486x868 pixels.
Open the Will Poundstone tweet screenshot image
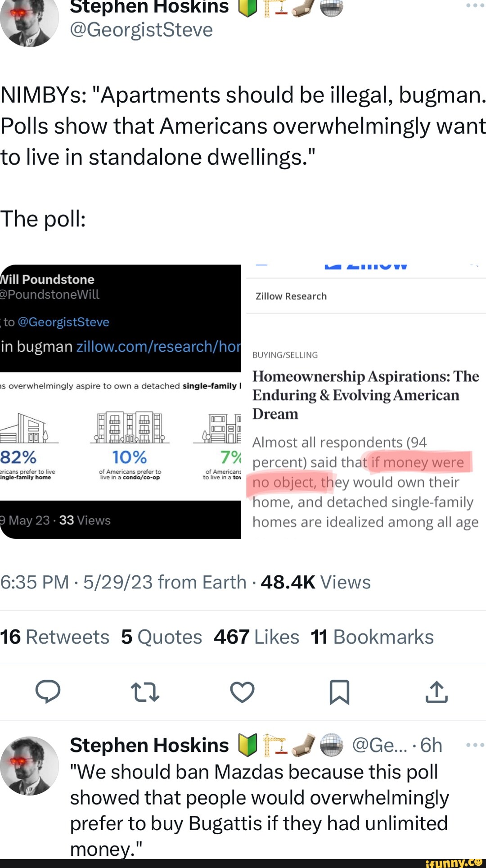[120, 402]
